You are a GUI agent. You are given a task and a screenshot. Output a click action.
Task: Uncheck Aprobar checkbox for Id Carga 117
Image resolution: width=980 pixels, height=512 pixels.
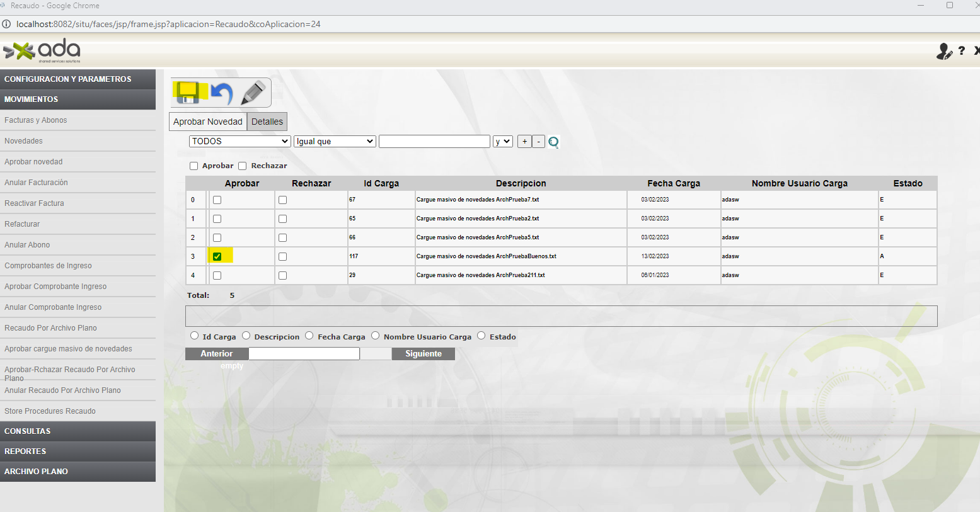[x=217, y=256]
